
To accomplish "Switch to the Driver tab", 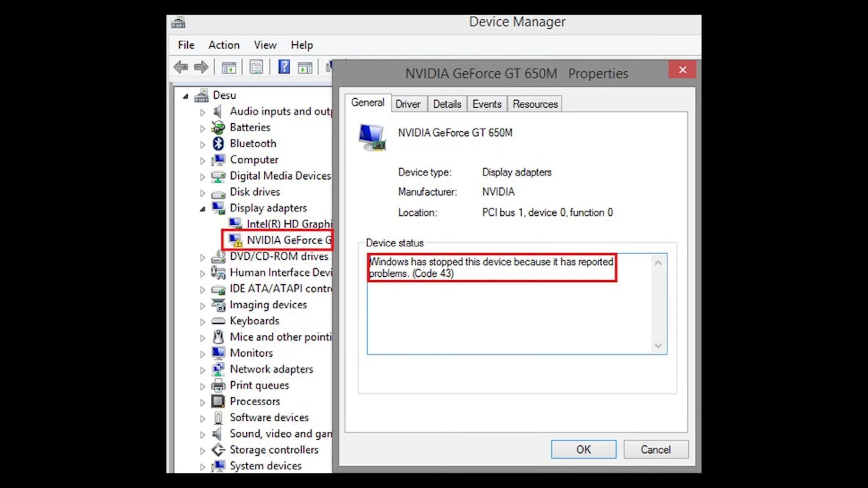I will [x=408, y=104].
